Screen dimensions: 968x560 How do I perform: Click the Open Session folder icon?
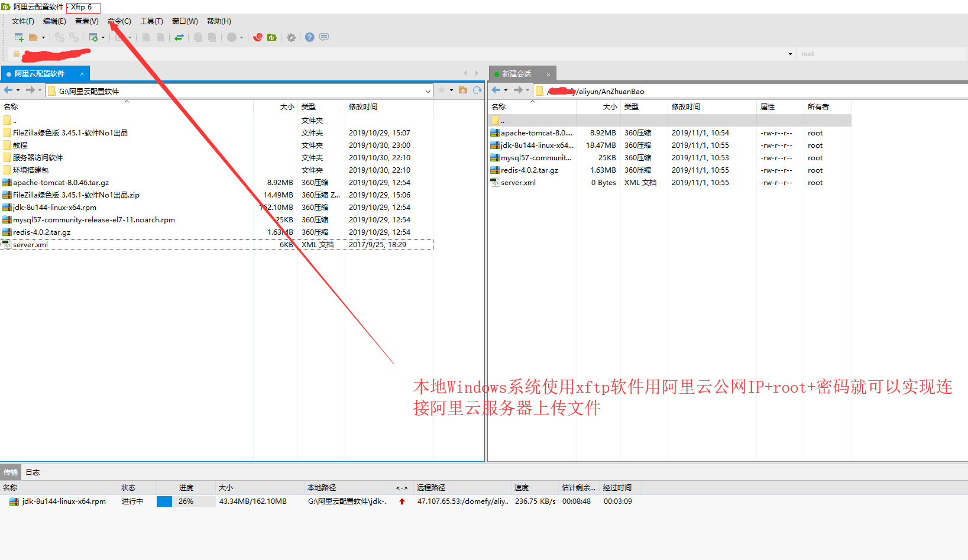(33, 37)
